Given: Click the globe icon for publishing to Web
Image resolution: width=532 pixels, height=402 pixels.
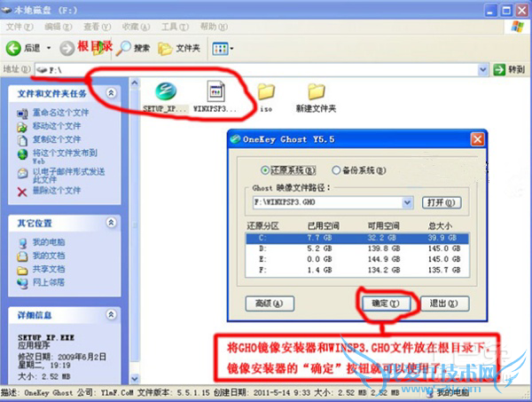Looking at the screenshot, I should click(x=22, y=154).
